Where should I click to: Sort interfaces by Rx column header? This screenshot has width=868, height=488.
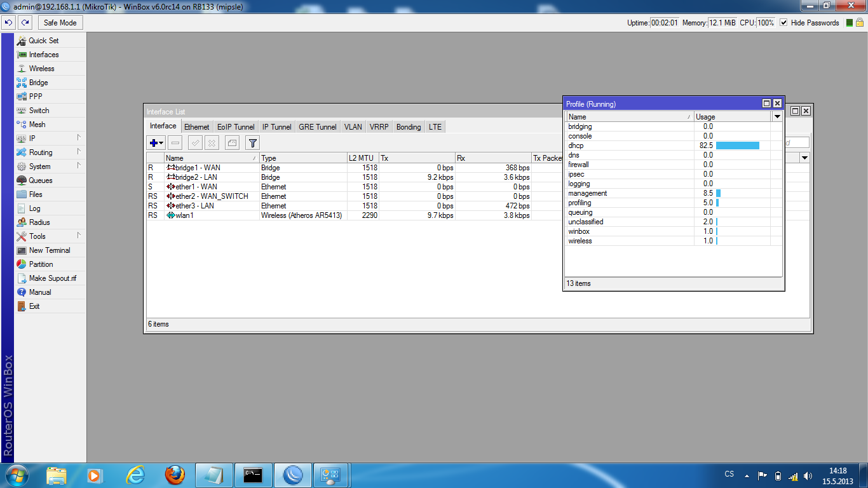click(x=493, y=158)
